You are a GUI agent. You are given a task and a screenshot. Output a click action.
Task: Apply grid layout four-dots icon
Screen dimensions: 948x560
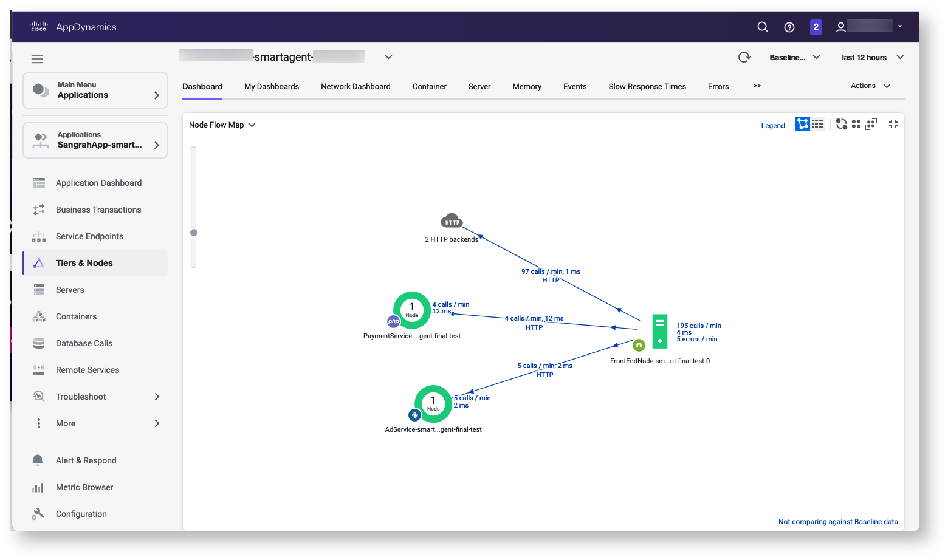click(856, 124)
